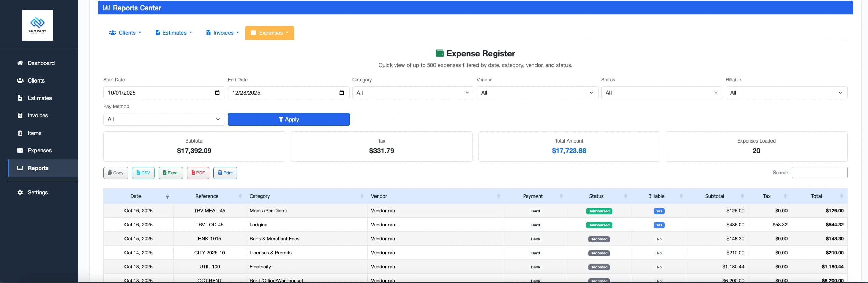
Task: Open Items page from sidebar
Action: point(43,133)
